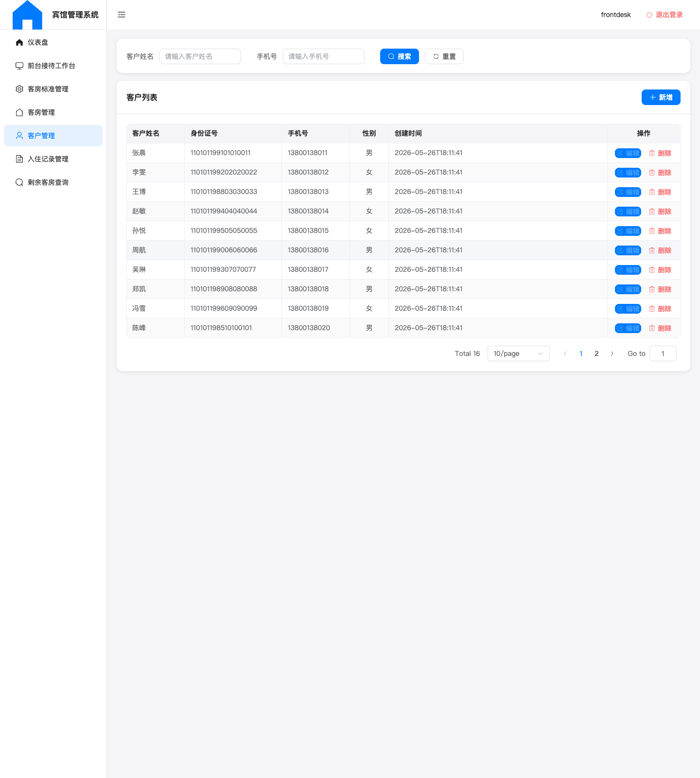Click the monitor icon beside 前台接待工作台
Screen dimensions: 700x778
pyautogui.click(x=19, y=66)
